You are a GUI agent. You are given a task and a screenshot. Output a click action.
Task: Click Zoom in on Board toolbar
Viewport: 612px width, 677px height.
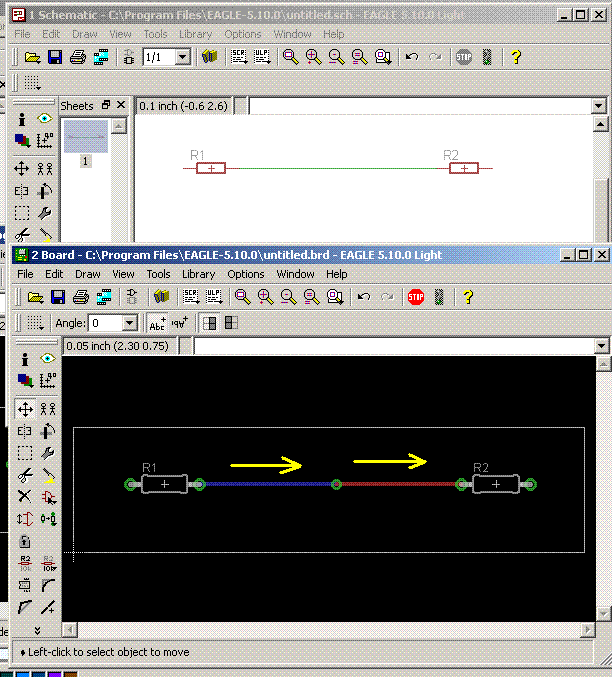(265, 297)
